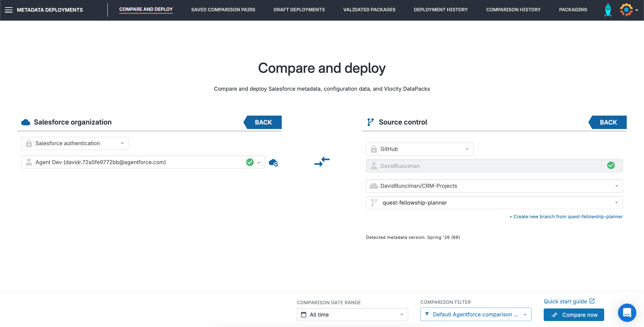This screenshot has width=644, height=327.
Task: Click the rocket release notes icon
Action: coord(608,10)
